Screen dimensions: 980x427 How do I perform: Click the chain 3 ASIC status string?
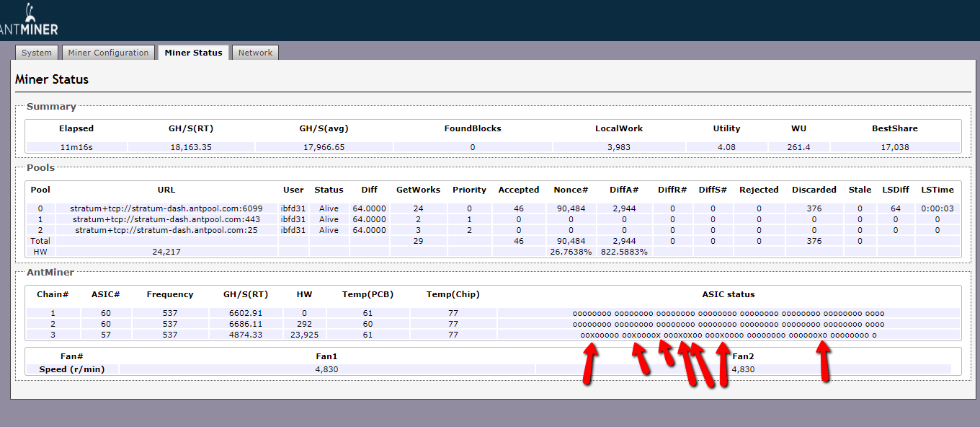[x=728, y=335]
